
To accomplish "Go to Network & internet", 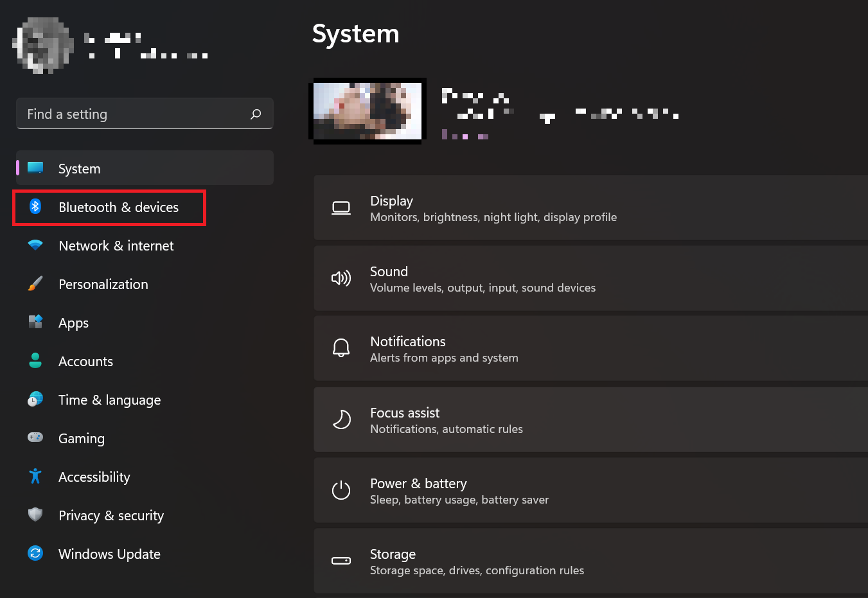I will click(x=145, y=246).
